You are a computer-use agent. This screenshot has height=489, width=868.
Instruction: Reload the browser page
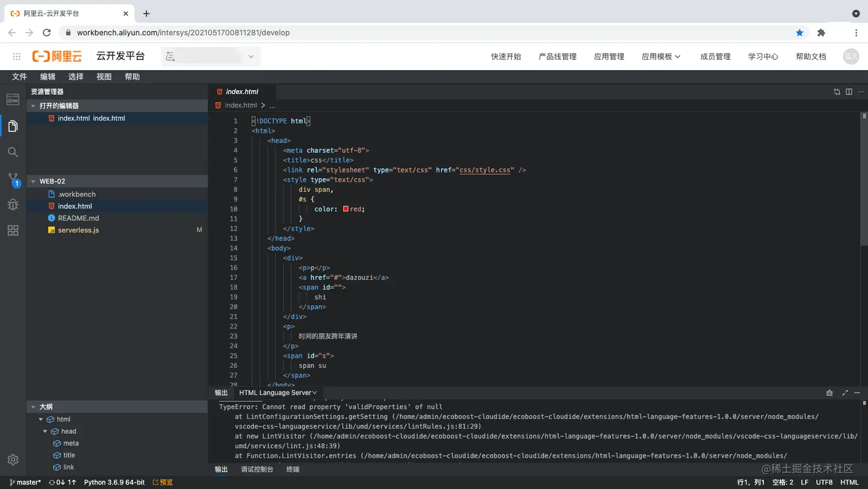click(47, 33)
